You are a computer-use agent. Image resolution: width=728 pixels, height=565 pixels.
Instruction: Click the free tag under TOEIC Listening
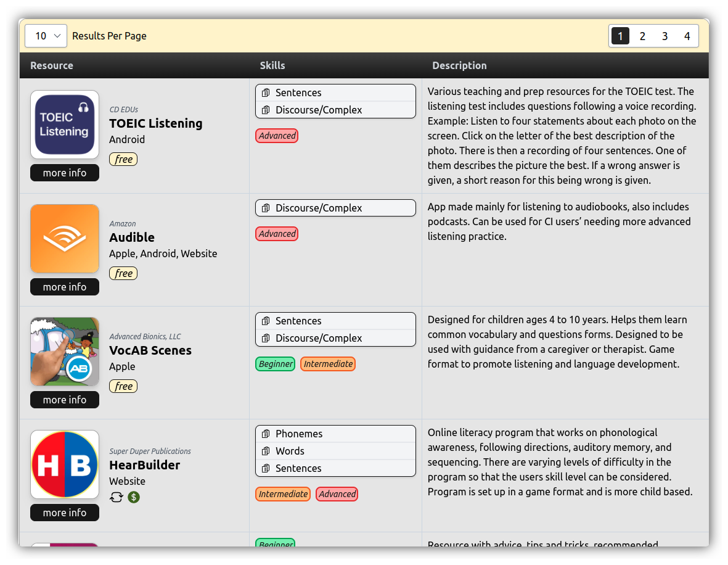coord(123,159)
